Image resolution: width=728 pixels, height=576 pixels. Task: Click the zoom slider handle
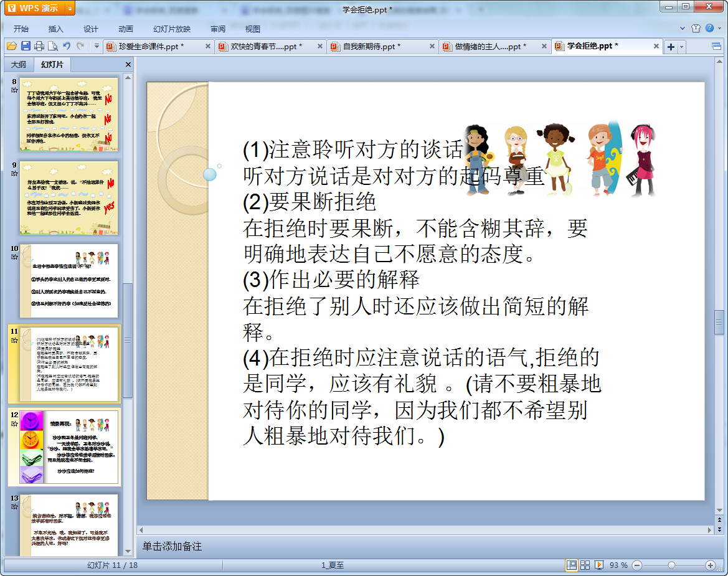coord(671,565)
